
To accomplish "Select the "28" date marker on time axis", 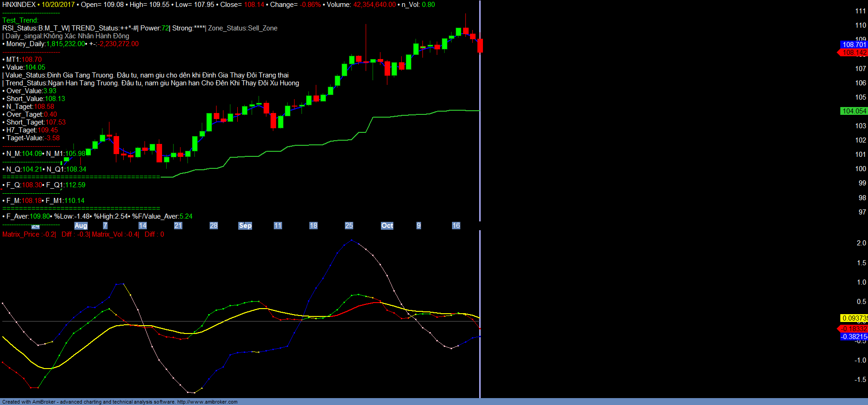I will pos(213,226).
